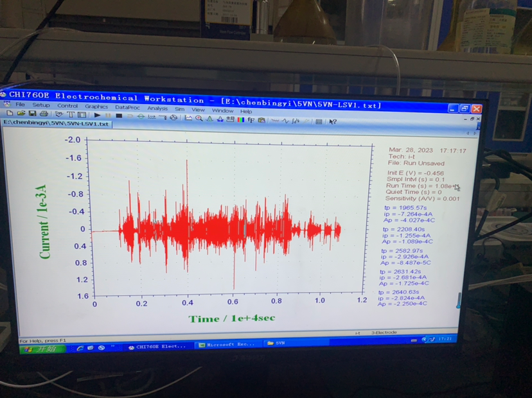Click the Open folder toolbar icon
This screenshot has height=398, width=532.
[x=21, y=114]
